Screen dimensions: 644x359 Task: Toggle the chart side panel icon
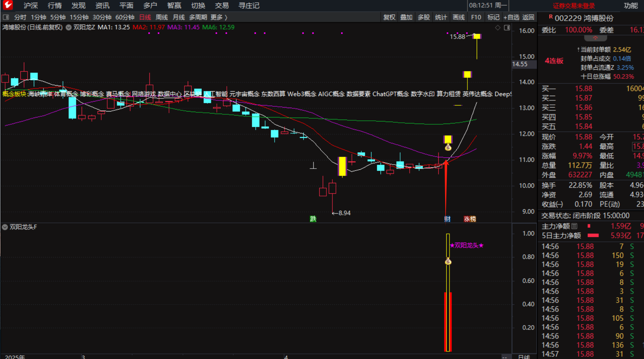(507, 27)
